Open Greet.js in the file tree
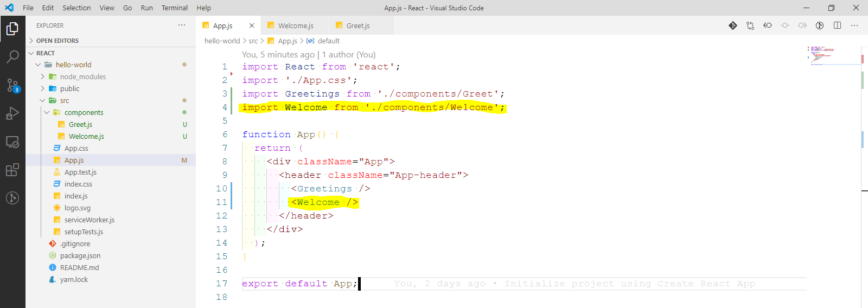 click(80, 124)
